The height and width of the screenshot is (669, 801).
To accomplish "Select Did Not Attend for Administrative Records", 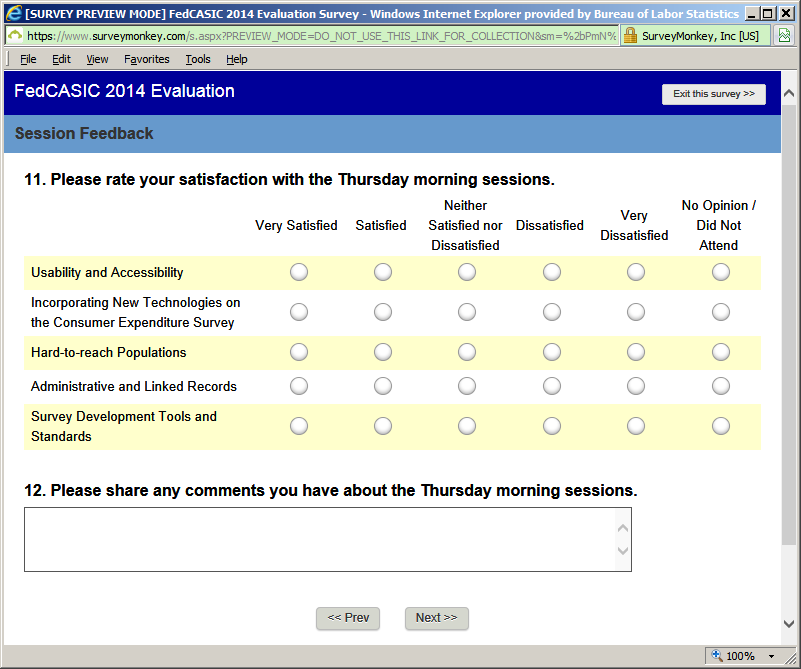I will point(721,386).
